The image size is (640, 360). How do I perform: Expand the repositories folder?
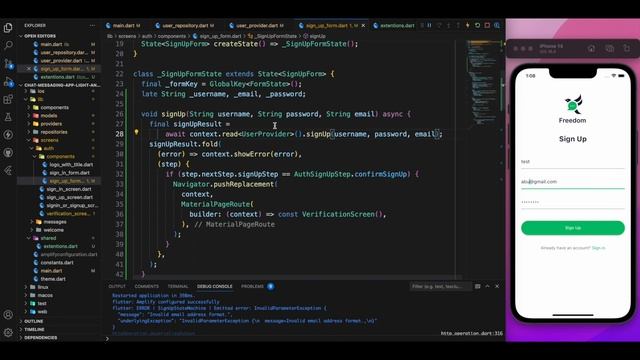[x=53, y=132]
